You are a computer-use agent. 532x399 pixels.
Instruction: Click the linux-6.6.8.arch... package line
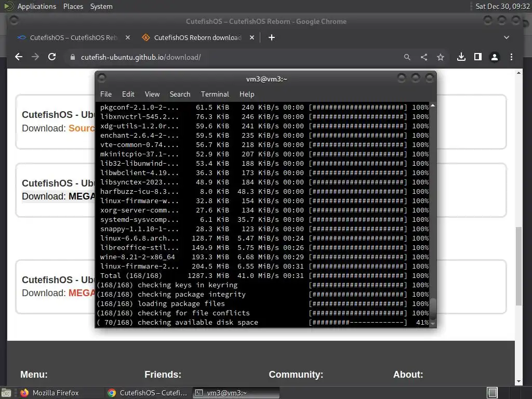coord(264,238)
